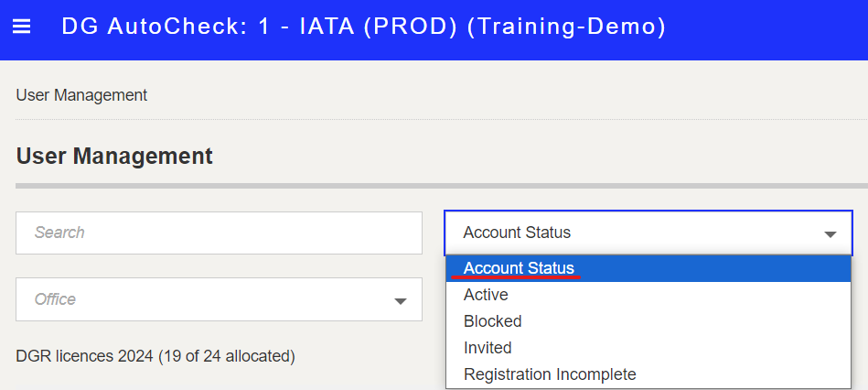Image resolution: width=868 pixels, height=390 pixels.
Task: Focus the Search input field
Action: 219,233
